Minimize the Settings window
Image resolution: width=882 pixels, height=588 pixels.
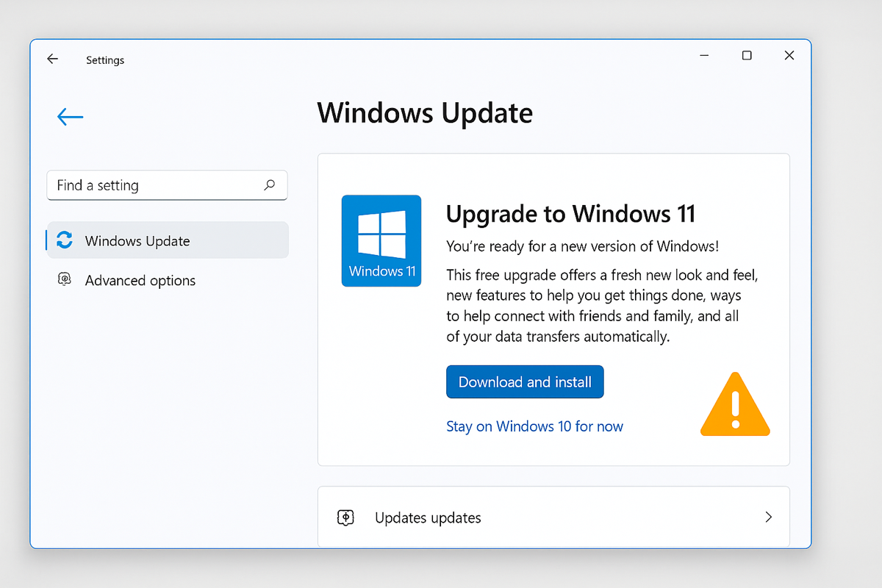(704, 56)
